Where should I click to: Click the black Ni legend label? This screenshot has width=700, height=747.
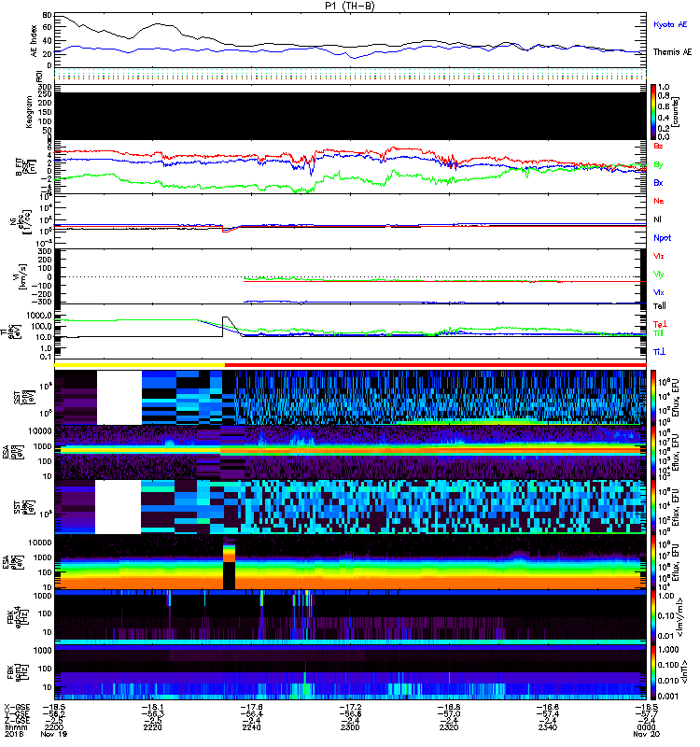(657, 219)
